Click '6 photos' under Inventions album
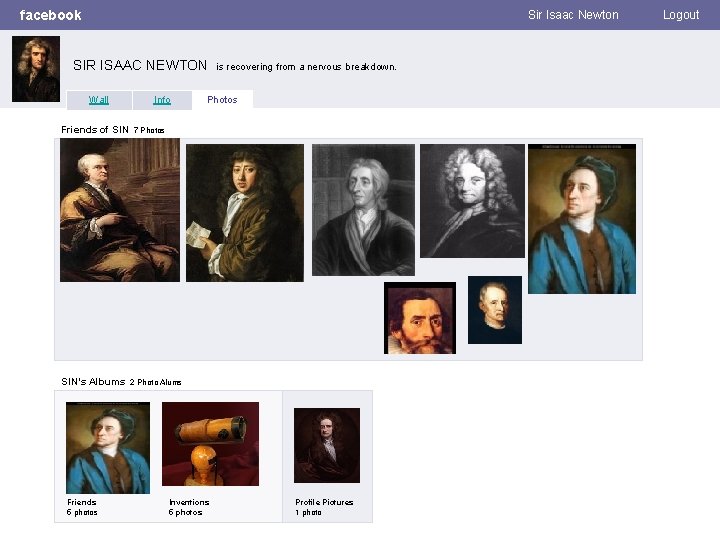720x540 pixels. pyautogui.click(x=186, y=512)
